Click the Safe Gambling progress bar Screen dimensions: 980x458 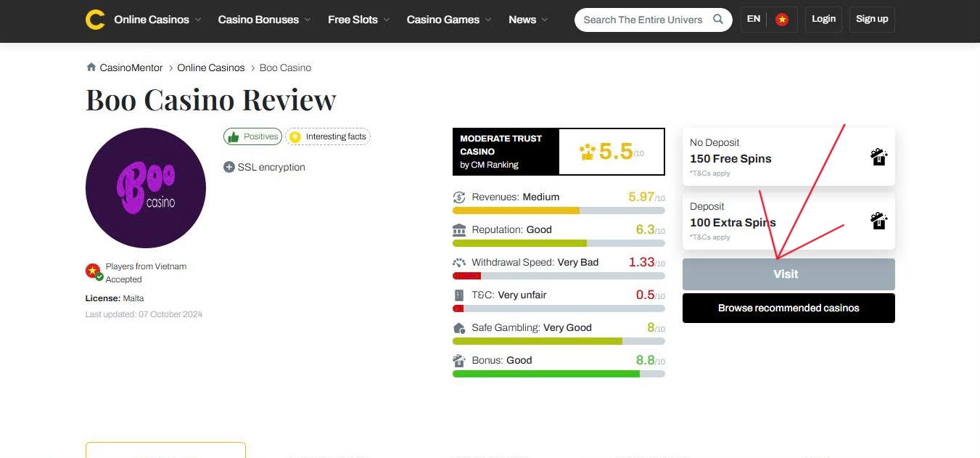pyautogui.click(x=559, y=341)
